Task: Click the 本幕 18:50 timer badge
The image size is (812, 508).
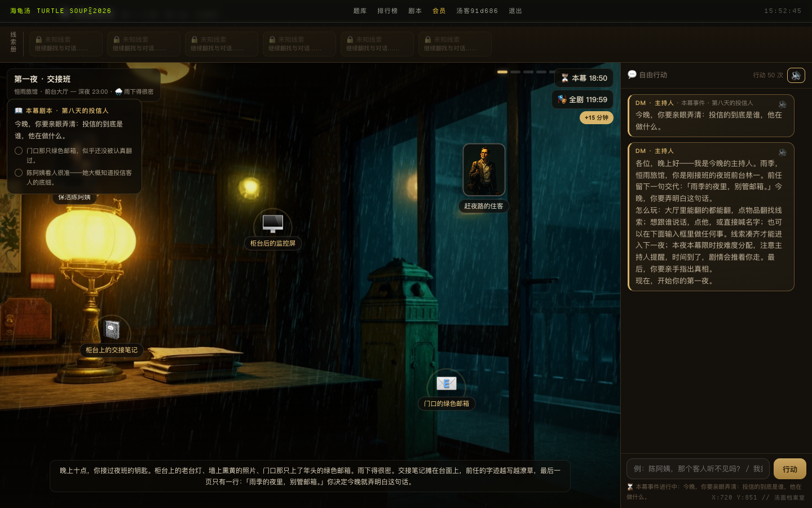Action: [584, 78]
